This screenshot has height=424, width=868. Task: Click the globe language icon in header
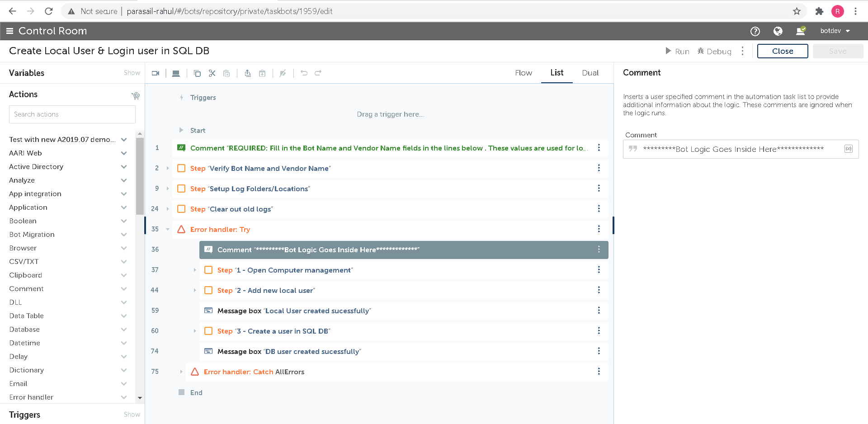click(x=778, y=31)
